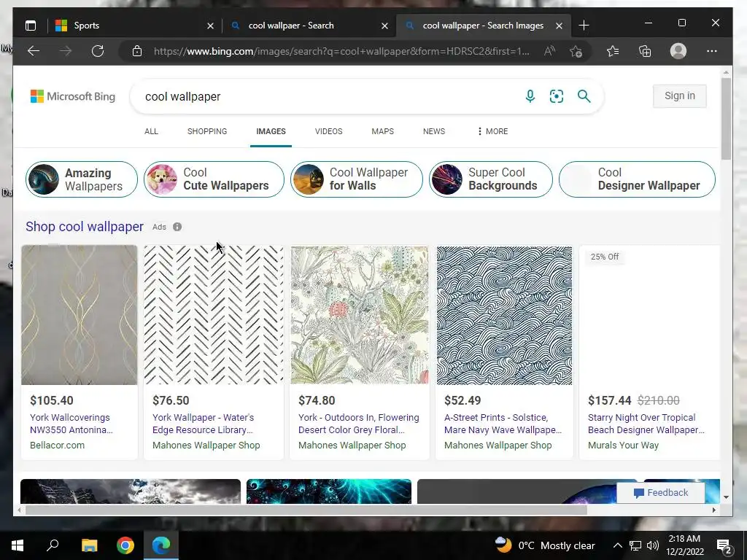
Task: Click the vertical page scrollbar thumb
Action: coord(726,119)
